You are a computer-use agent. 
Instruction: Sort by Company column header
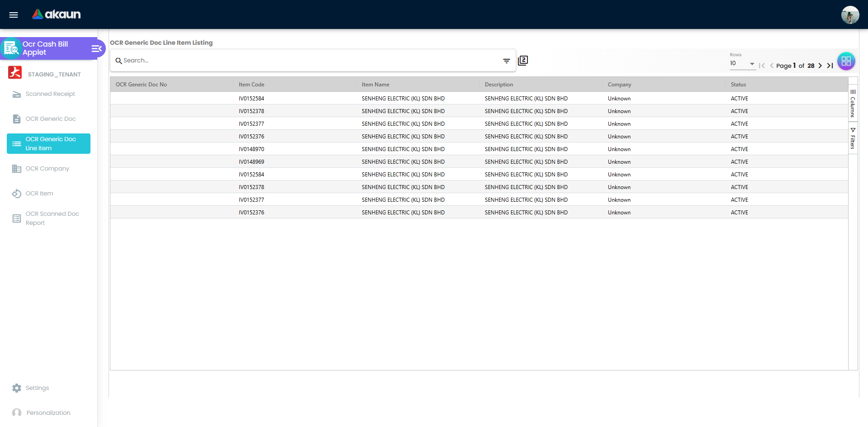click(619, 85)
